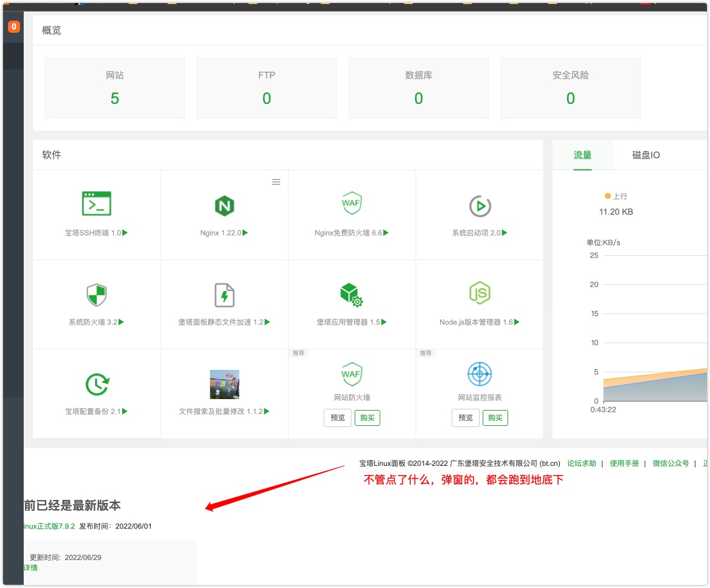Open the Nginx免费防火墙 WAF shield icon
This screenshot has width=710, height=588.
click(x=352, y=203)
